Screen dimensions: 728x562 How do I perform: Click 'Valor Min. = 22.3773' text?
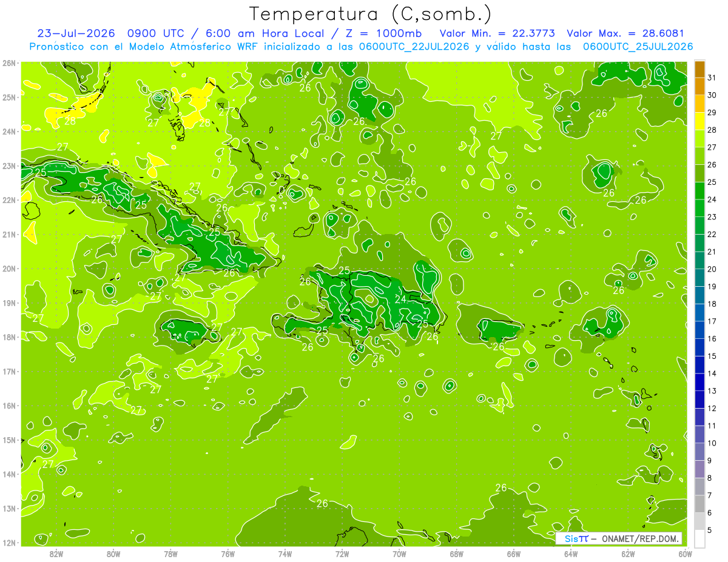coord(497,33)
